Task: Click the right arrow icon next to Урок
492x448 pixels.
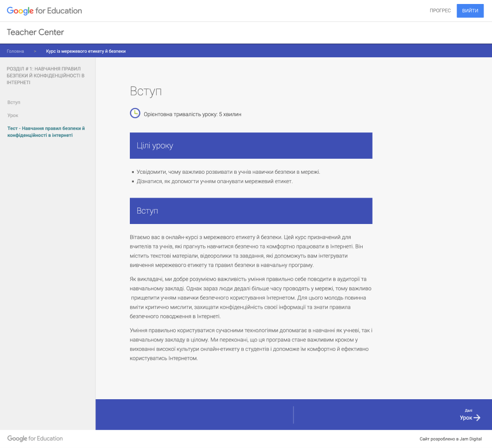Action: [477, 418]
